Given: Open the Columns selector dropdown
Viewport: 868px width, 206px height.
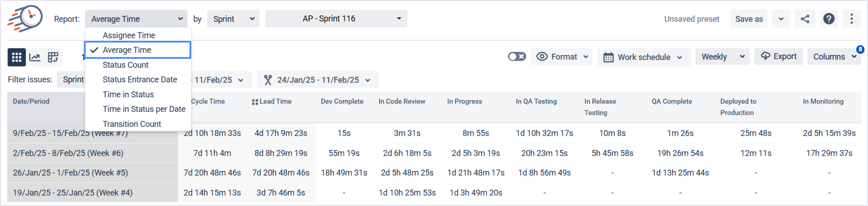Looking at the screenshot, I should coord(834,57).
